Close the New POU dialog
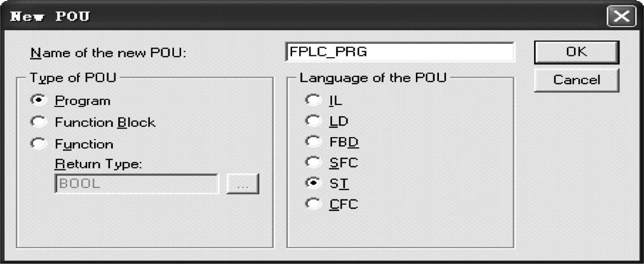 (621, 16)
